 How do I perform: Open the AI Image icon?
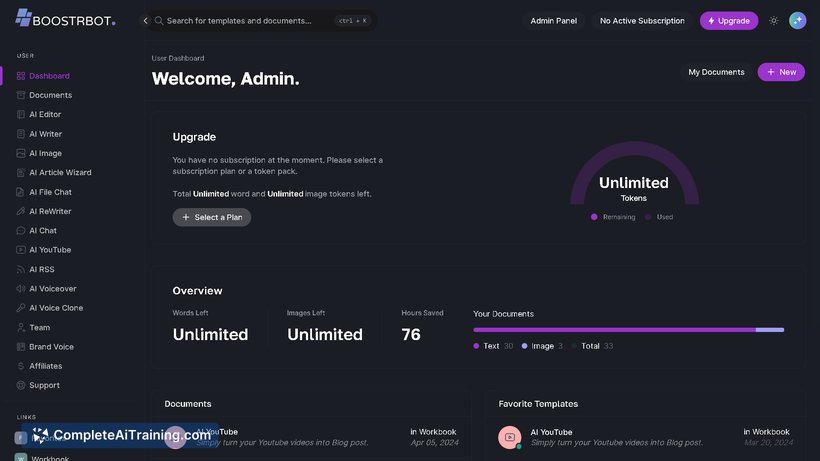pyautogui.click(x=21, y=153)
